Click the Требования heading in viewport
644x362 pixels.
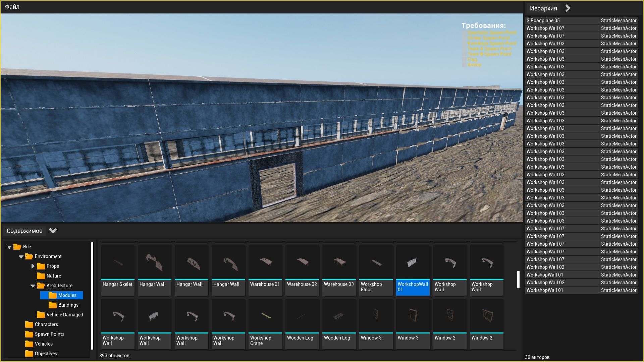click(483, 25)
